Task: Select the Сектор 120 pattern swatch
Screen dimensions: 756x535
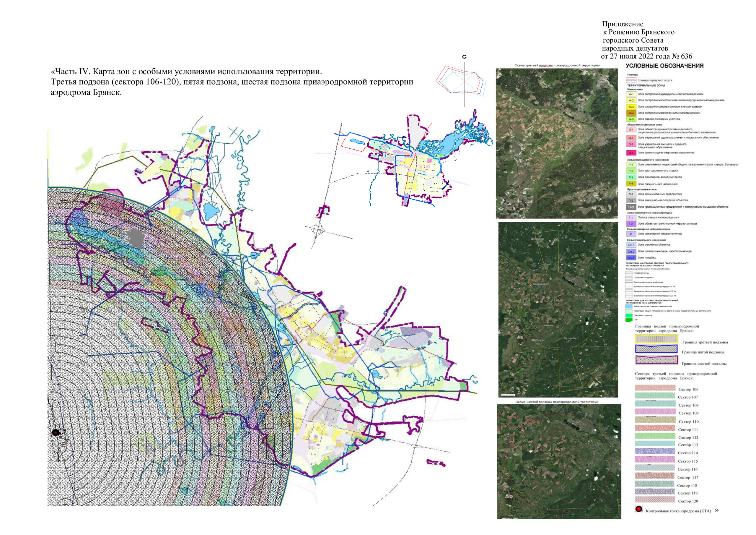Action: click(x=655, y=500)
